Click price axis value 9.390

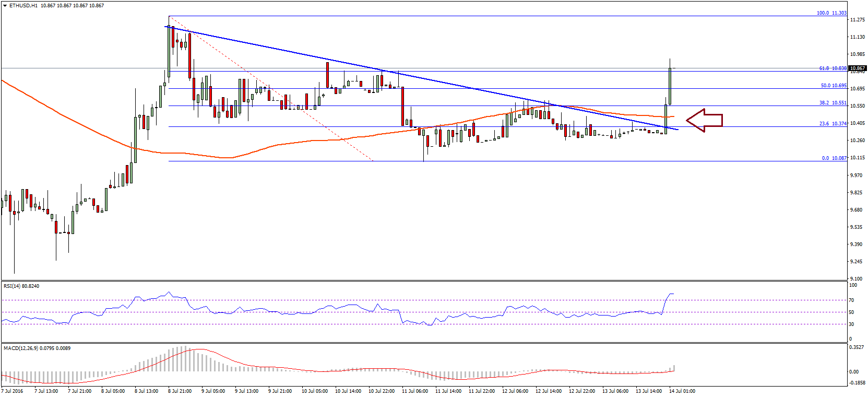pos(856,244)
